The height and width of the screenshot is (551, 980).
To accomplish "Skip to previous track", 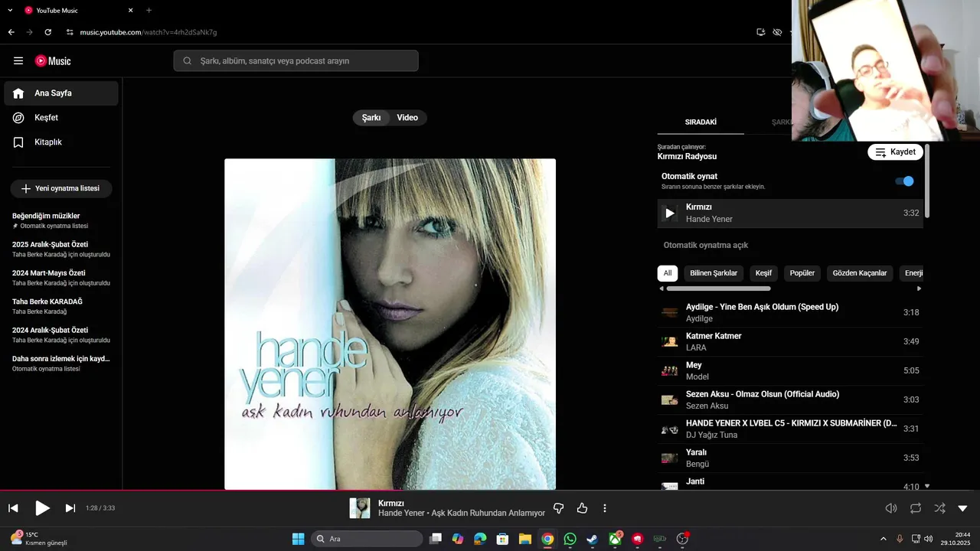I will tap(13, 508).
